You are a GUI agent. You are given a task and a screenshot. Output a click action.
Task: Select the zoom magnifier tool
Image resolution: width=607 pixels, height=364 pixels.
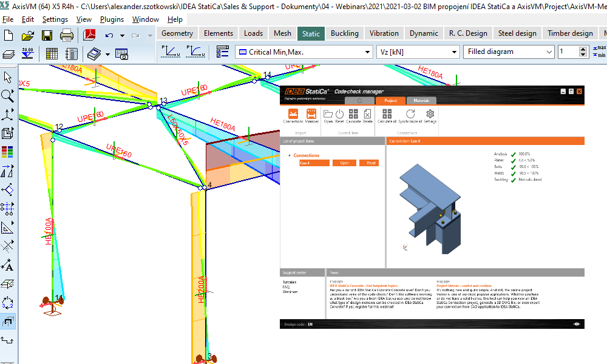coord(8,95)
